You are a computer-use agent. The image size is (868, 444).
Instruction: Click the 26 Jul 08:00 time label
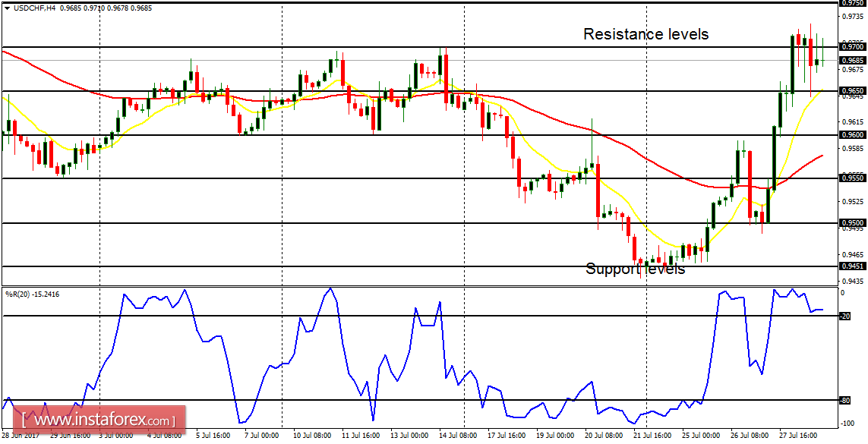(x=750, y=436)
